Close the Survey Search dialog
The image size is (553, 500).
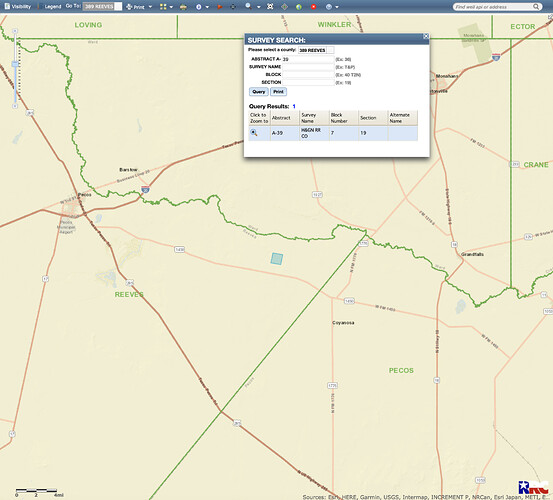coord(426,36)
